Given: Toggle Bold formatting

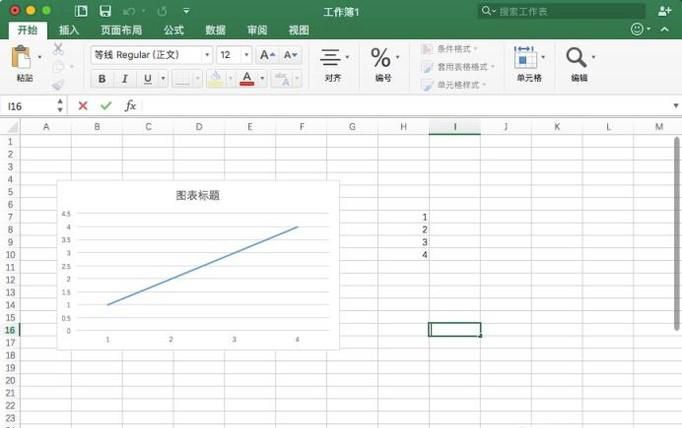Looking at the screenshot, I should (x=102, y=79).
